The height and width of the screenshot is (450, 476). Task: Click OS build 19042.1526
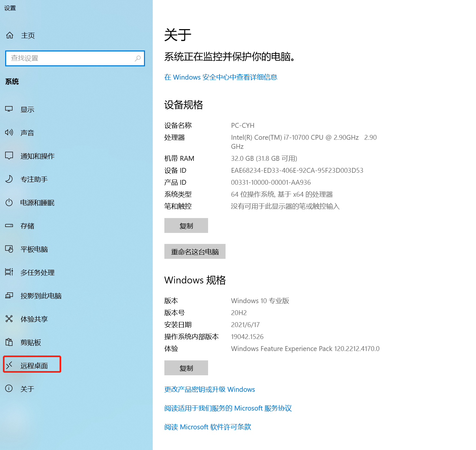247,337
